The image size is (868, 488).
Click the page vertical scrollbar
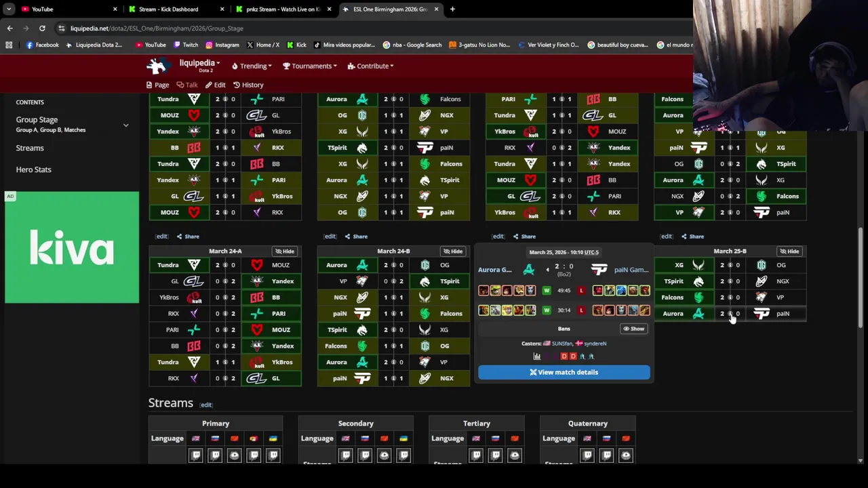click(861, 278)
